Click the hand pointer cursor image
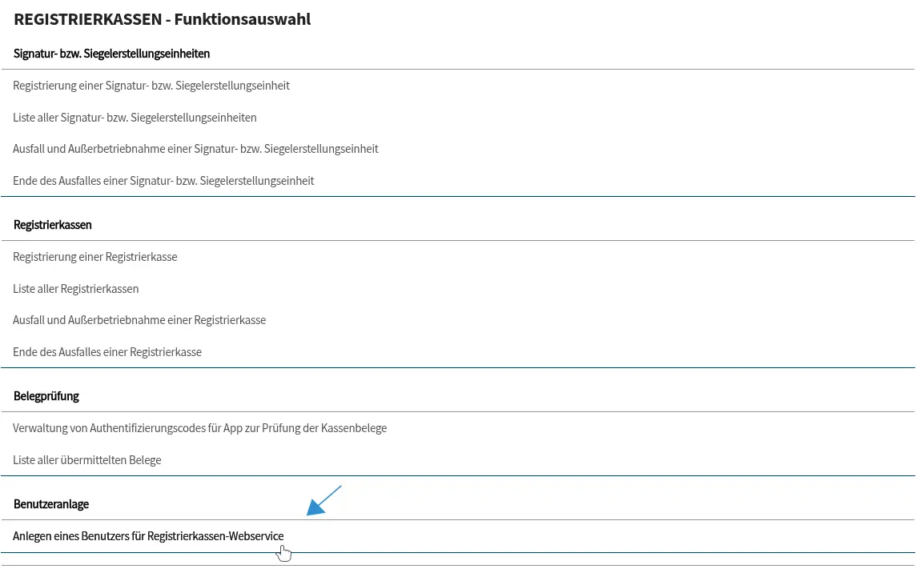 (x=284, y=553)
